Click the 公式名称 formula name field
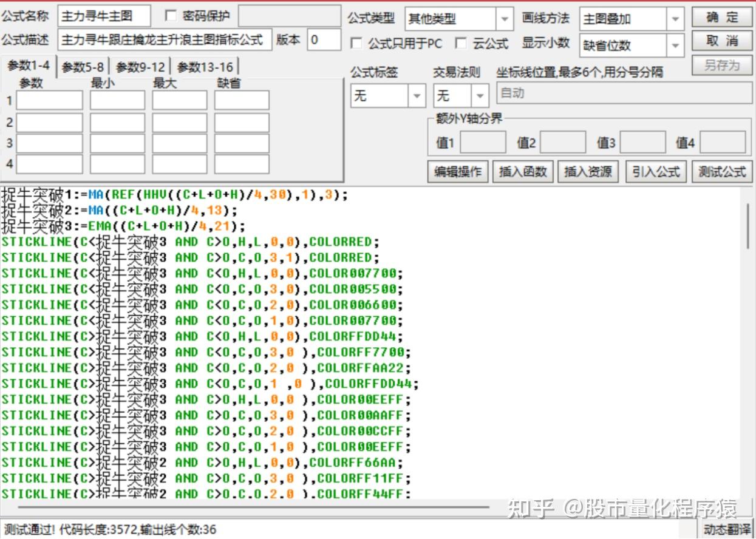Viewport: 756px width, 539px height. pyautogui.click(x=104, y=17)
